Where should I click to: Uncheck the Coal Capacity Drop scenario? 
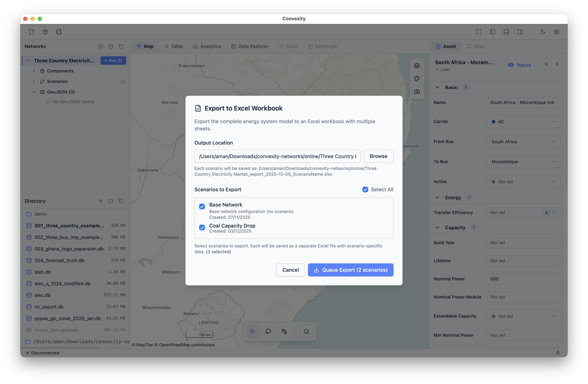coord(202,228)
